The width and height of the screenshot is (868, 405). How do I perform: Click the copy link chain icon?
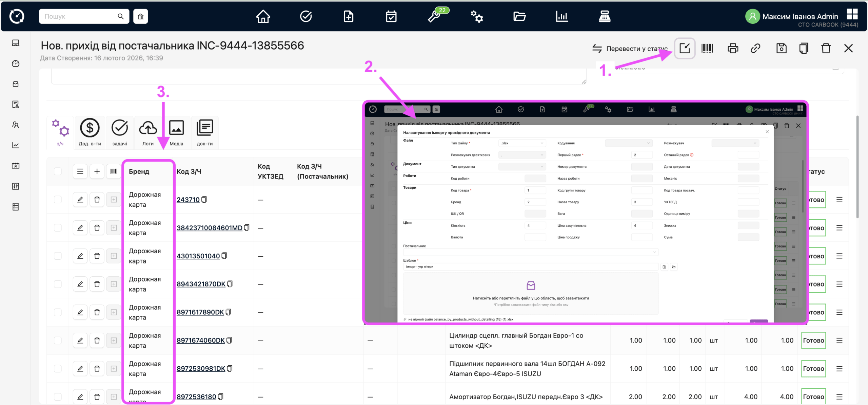[755, 49]
